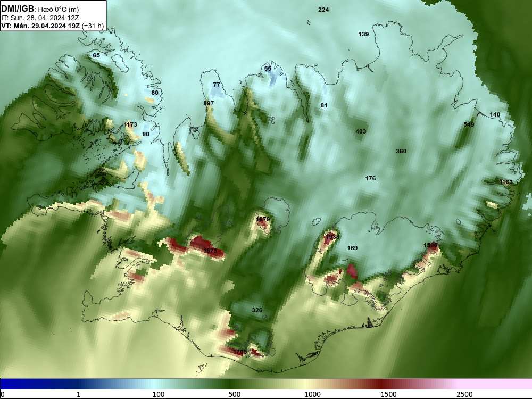This screenshot has width=532, height=399.
Task: Click the 0 label on the color scale
Action: click(3, 394)
